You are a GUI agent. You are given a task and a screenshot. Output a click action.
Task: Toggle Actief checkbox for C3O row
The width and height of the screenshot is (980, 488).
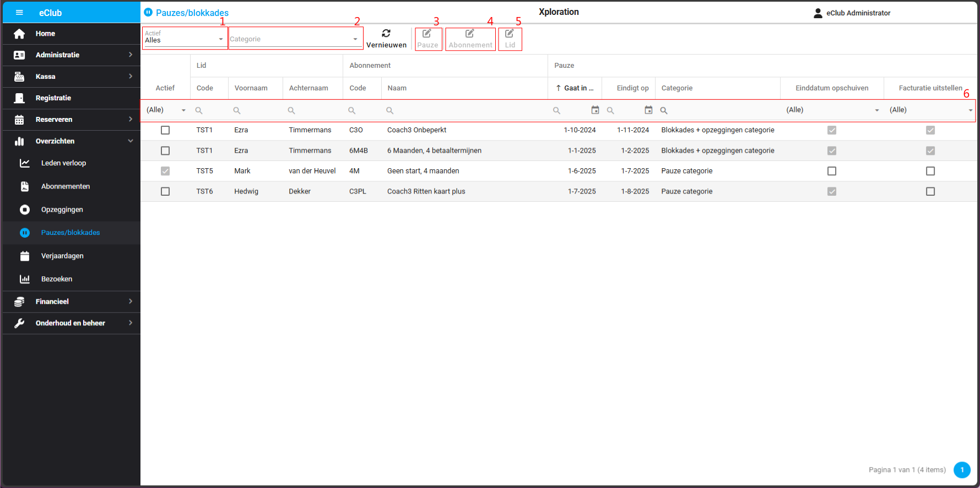point(165,130)
